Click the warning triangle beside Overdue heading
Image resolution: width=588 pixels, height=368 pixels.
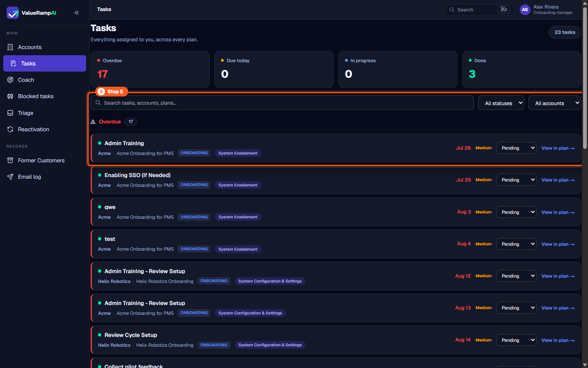point(93,122)
